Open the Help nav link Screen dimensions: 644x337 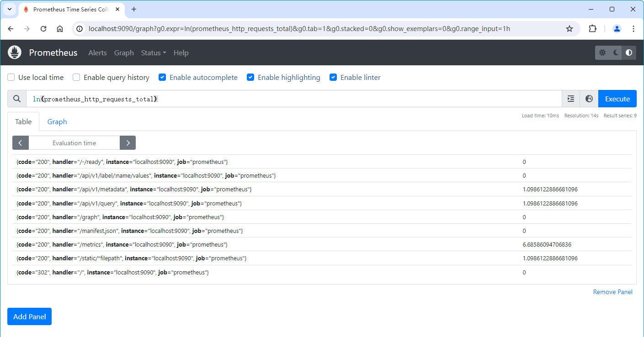tap(181, 53)
